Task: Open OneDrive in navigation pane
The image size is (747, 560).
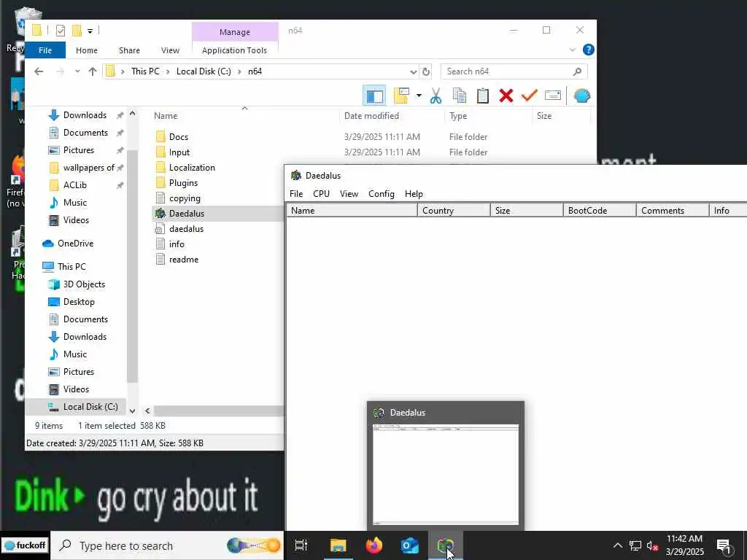Action: point(75,244)
